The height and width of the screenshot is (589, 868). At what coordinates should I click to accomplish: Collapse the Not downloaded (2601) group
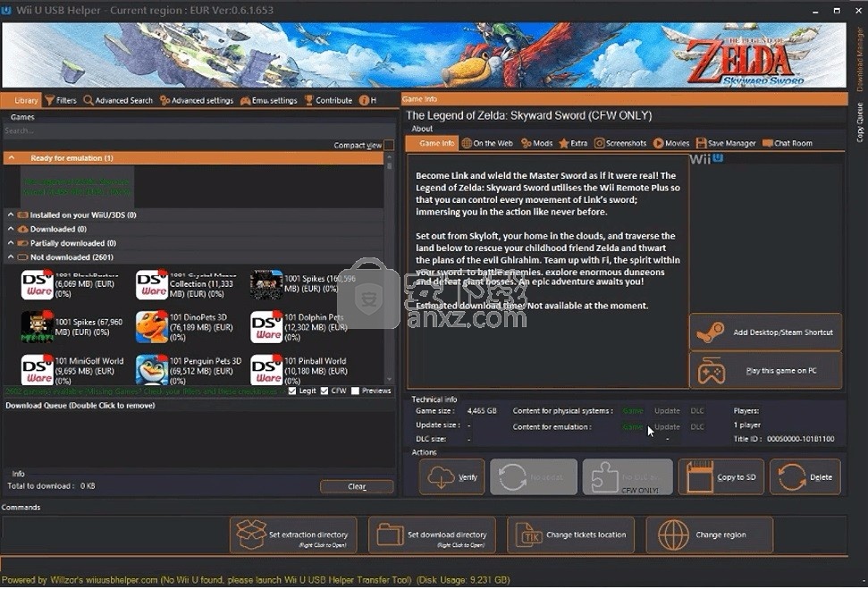click(11, 257)
